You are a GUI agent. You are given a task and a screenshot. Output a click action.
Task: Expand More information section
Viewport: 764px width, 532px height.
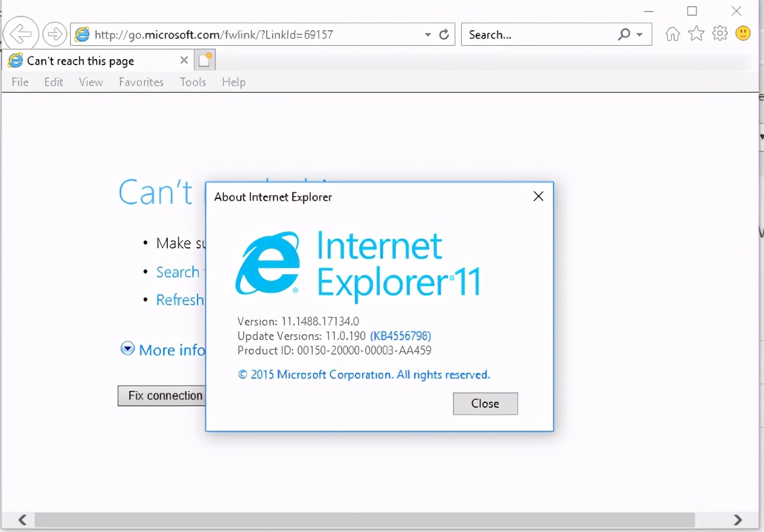click(164, 350)
